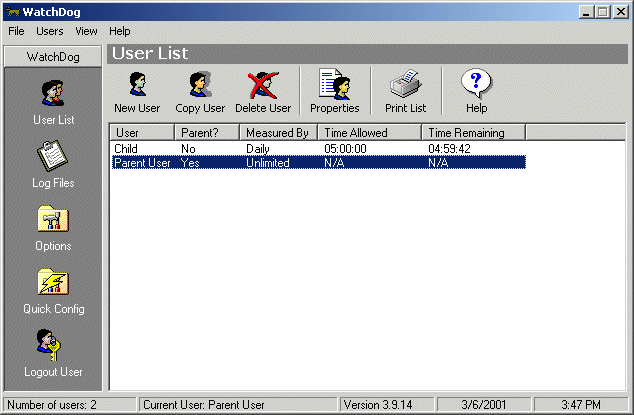The width and height of the screenshot is (634, 415).
Task: Open the View menu
Action: [x=86, y=31]
